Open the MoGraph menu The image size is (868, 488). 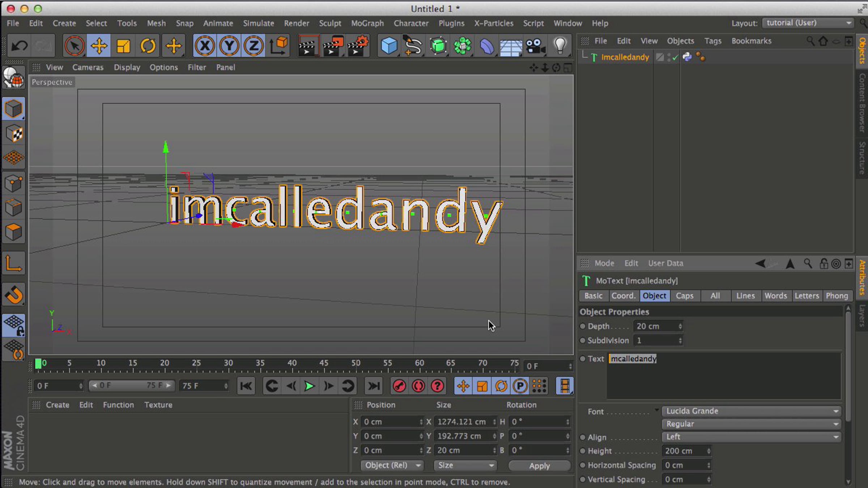(x=367, y=23)
